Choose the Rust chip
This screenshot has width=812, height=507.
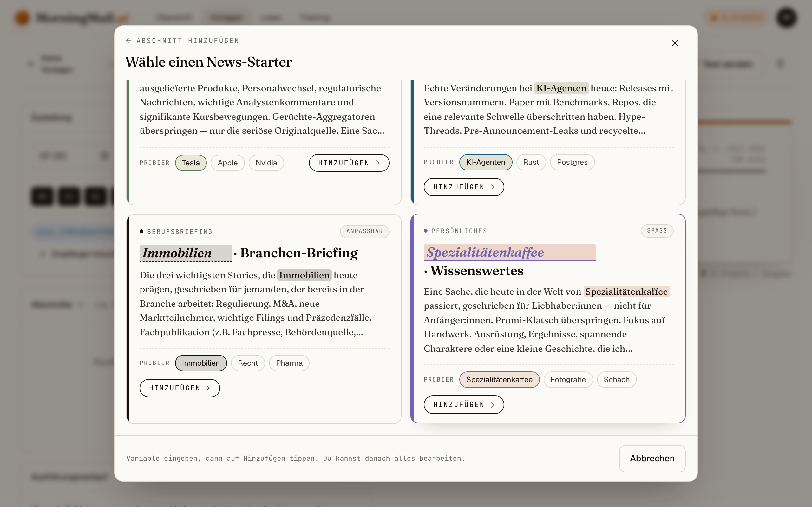(531, 162)
